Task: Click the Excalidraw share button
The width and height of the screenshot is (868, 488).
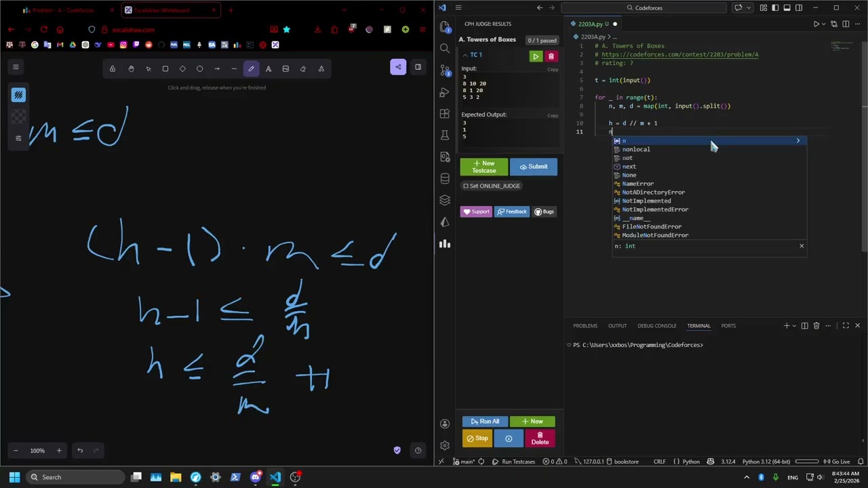Action: click(x=398, y=66)
